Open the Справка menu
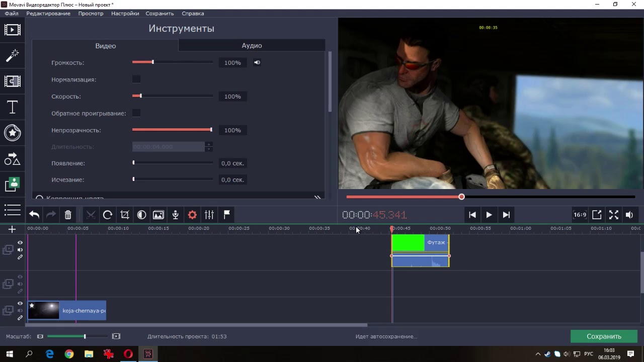Screen dimensions: 644x362 [x=193, y=14]
